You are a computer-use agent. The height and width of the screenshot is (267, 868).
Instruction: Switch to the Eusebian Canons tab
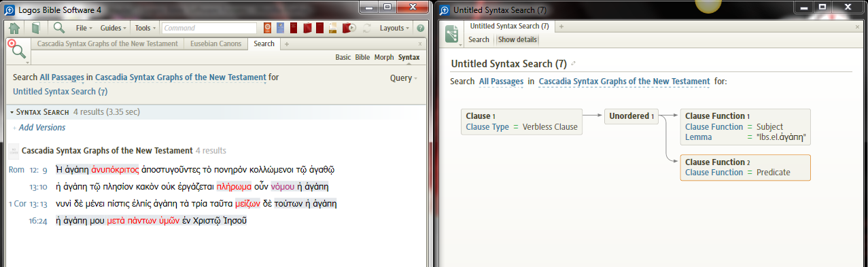(215, 43)
